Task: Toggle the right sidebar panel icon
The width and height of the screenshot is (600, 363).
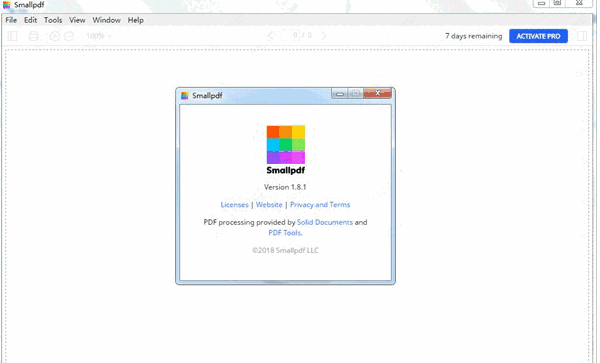Action: tap(582, 36)
